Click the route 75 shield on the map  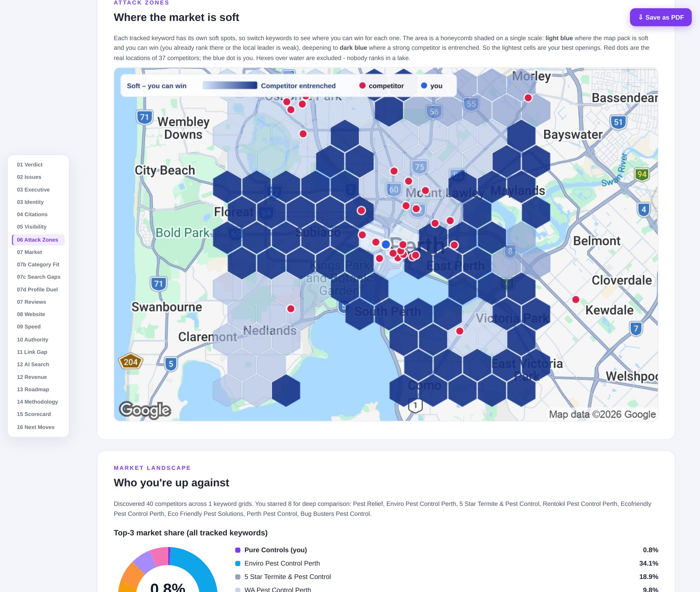[x=419, y=167]
